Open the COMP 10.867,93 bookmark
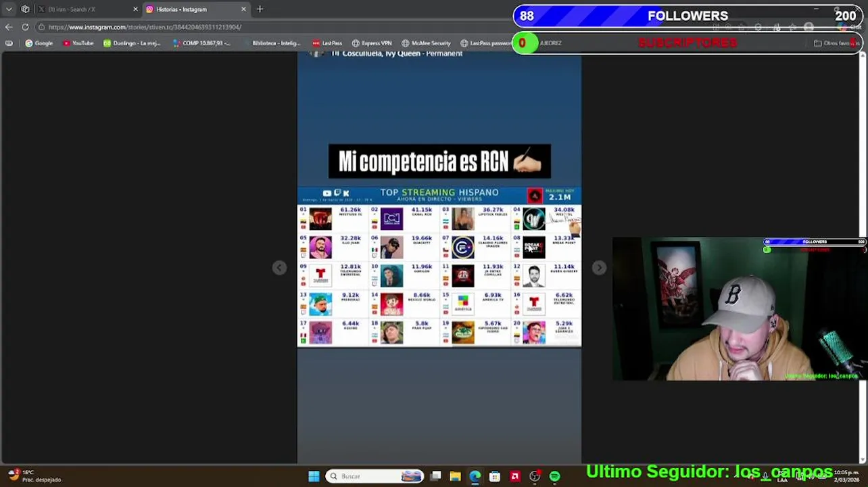 click(x=201, y=43)
